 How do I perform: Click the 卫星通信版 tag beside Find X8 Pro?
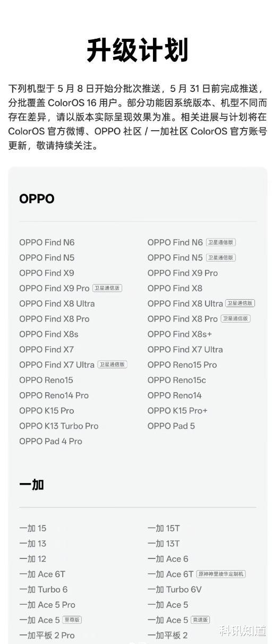[x=235, y=319]
